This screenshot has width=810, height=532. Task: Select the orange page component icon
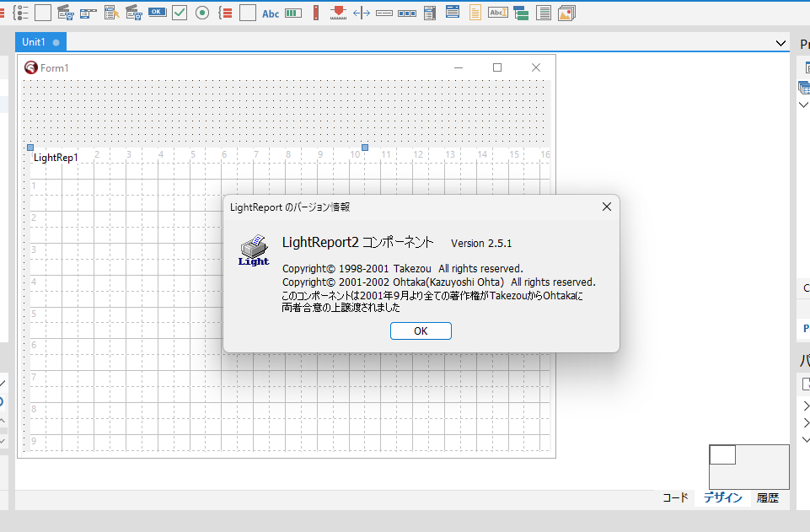(x=475, y=13)
